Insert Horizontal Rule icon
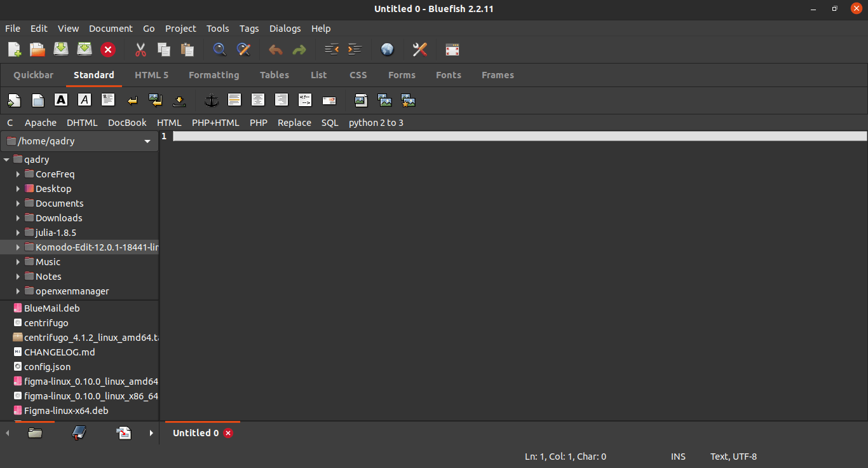This screenshot has width=868, height=468. (x=234, y=100)
